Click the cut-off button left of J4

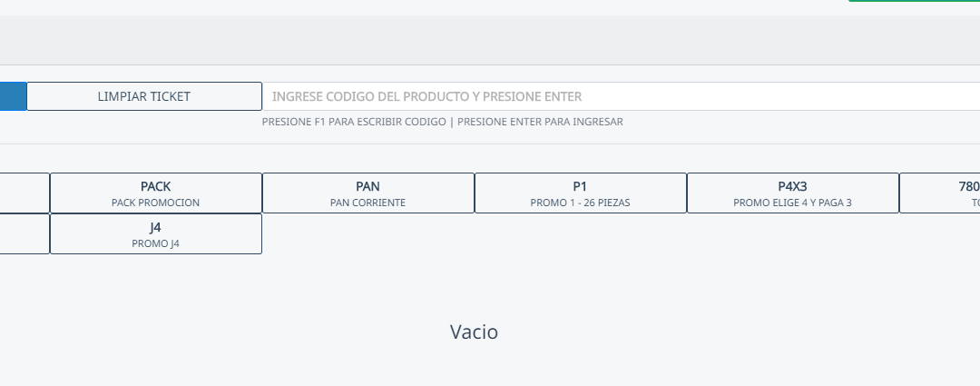click(24, 233)
